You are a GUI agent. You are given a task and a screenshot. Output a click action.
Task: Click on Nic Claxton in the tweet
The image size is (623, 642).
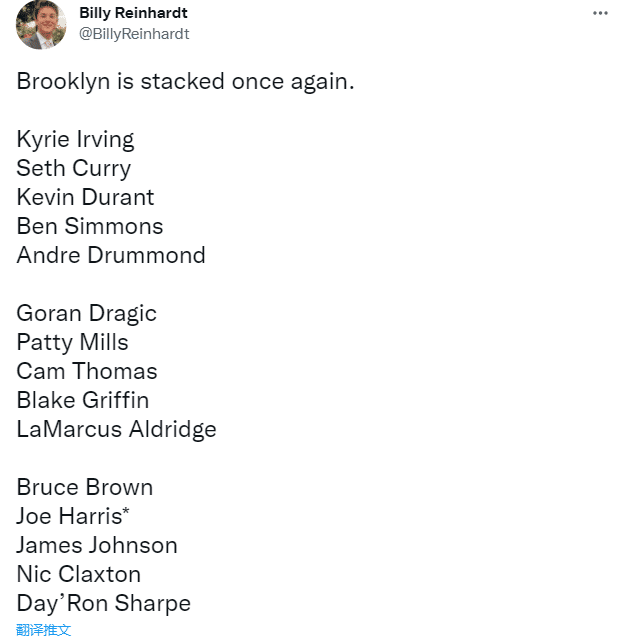(x=78, y=574)
